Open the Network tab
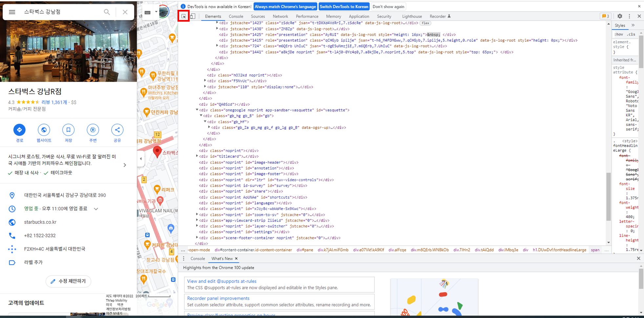 (x=280, y=16)
